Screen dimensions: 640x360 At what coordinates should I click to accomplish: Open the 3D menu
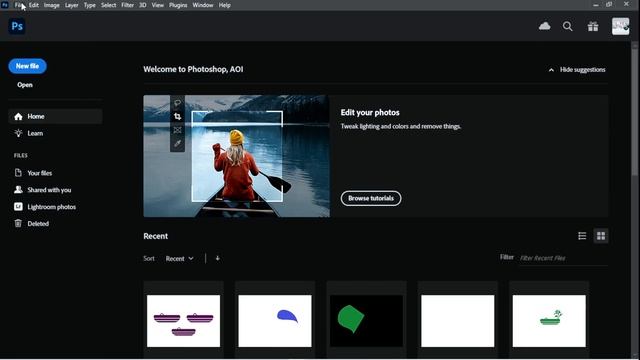142,5
